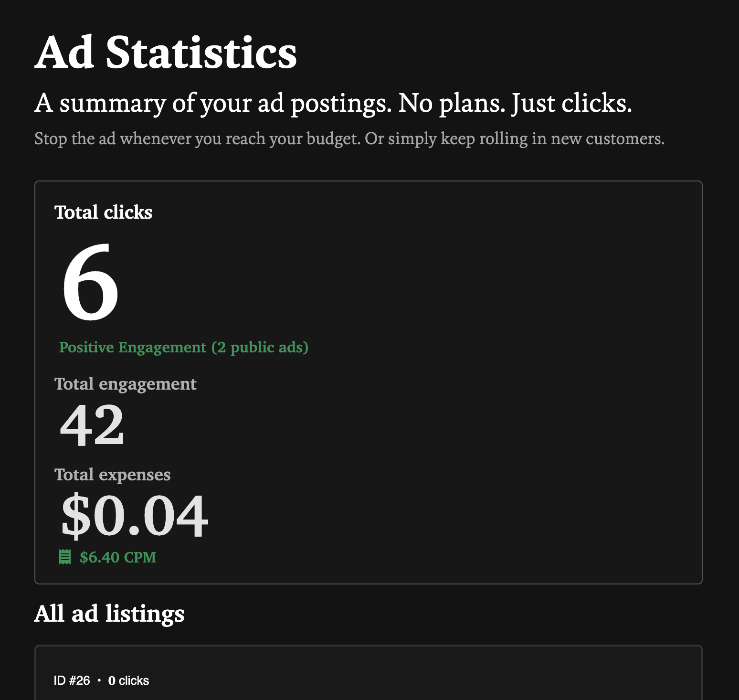Click the receipt icon beside $6.40 CPM
Viewport: 739px width, 700px height.
(65, 557)
